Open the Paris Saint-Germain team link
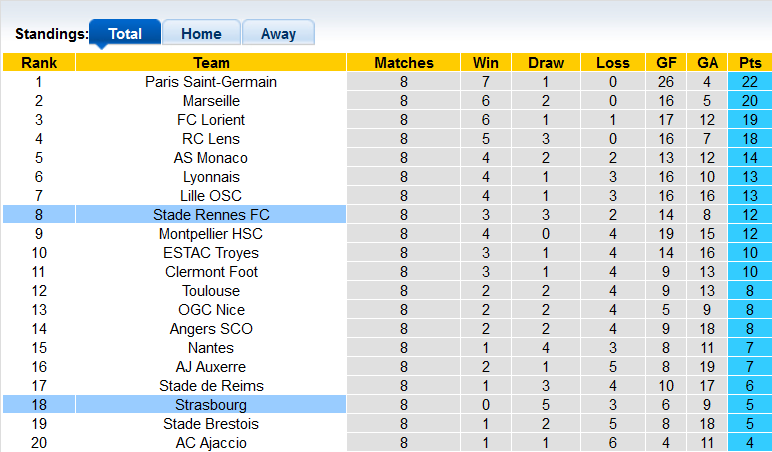 211,82
